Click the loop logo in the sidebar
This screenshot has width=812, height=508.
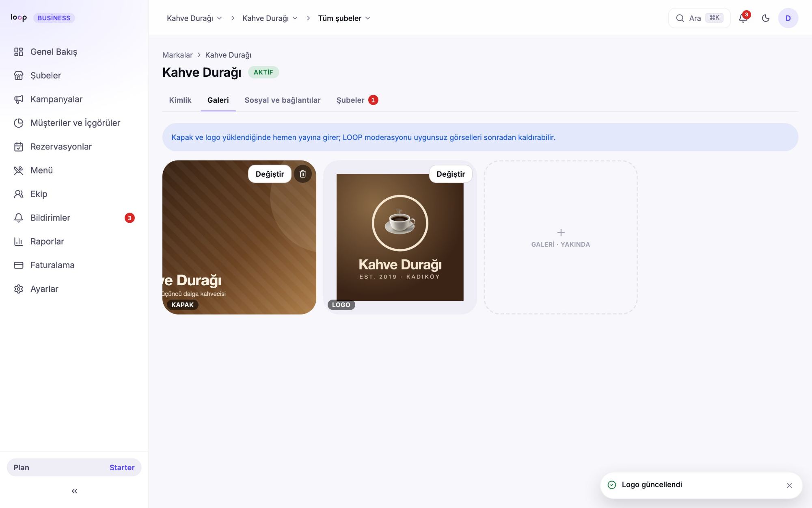pyautogui.click(x=19, y=17)
